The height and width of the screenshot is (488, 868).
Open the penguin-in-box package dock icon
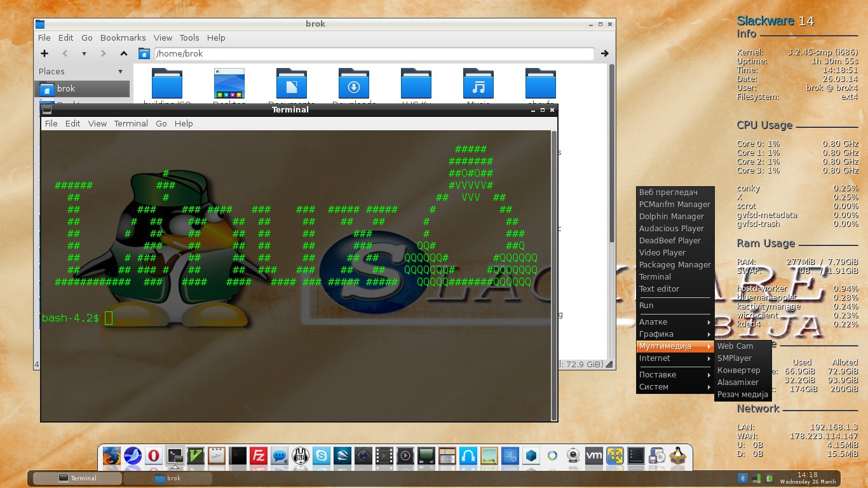[678, 456]
